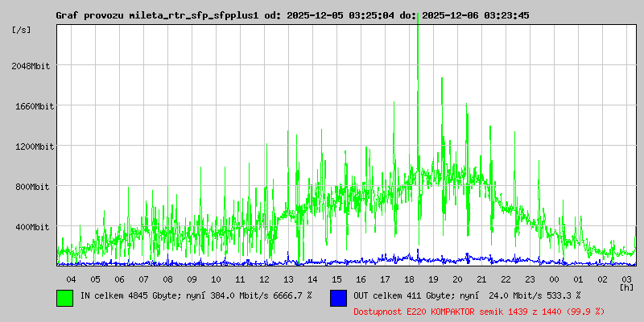Click the start timestamp 2025-12-05 03:25:04
The height and width of the screenshot is (322, 644).
point(337,15)
